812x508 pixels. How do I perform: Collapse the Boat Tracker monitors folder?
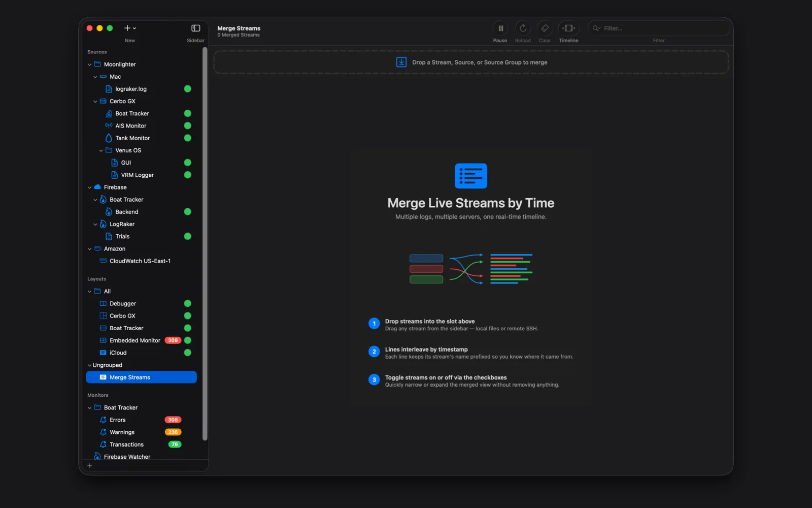click(x=90, y=408)
